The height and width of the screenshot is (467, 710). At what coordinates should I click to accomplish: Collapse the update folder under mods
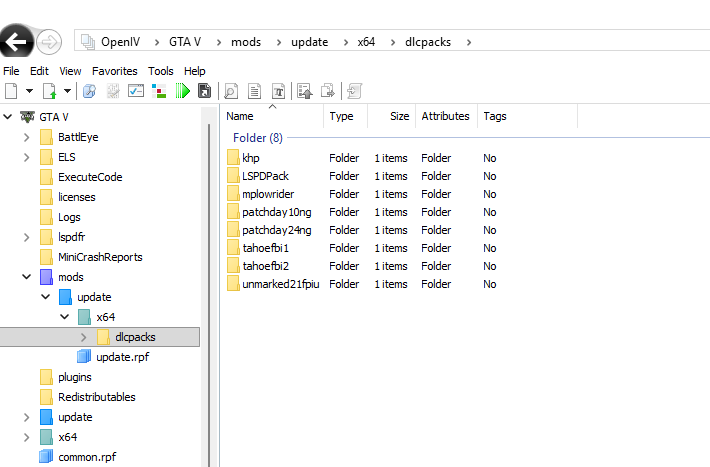click(x=46, y=297)
